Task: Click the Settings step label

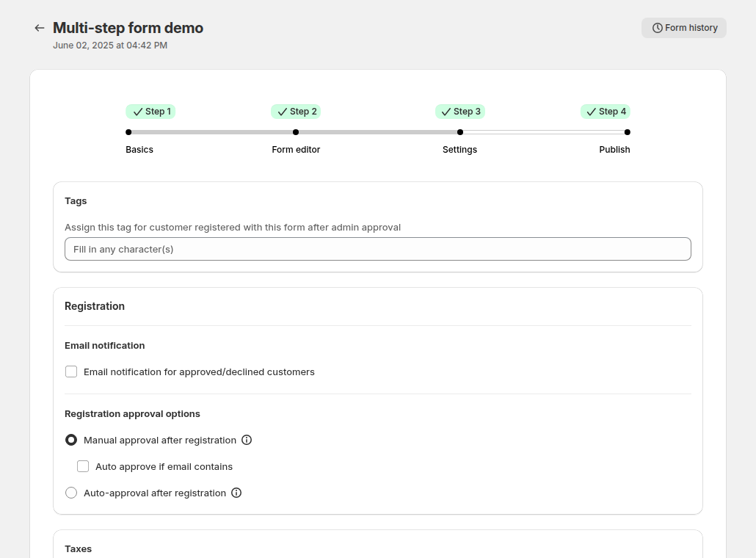Action: (459, 150)
